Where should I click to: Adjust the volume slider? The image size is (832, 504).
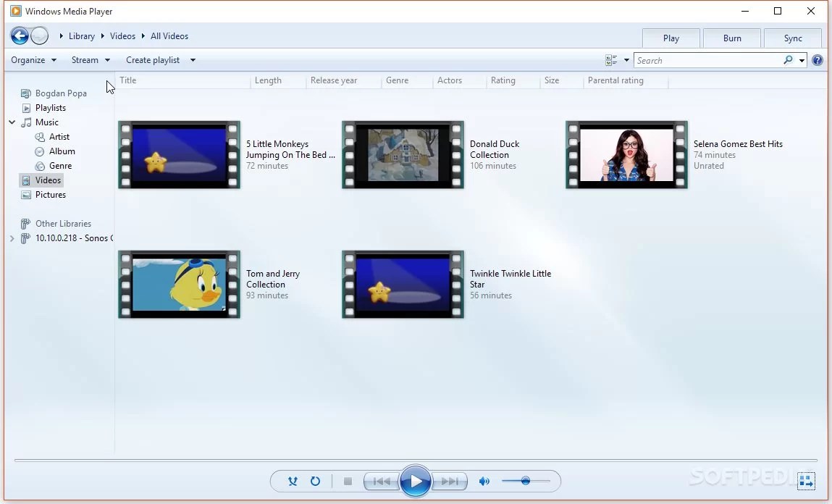pyautogui.click(x=526, y=481)
